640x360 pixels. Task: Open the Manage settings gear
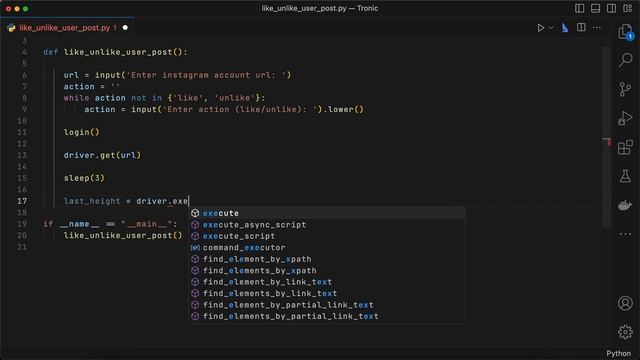[x=625, y=332]
